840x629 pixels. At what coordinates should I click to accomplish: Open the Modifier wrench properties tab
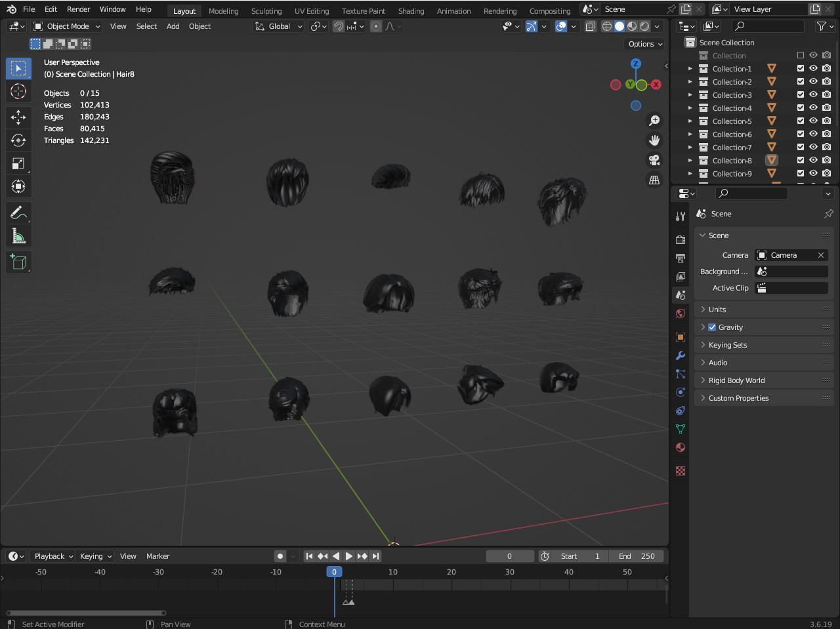(681, 355)
